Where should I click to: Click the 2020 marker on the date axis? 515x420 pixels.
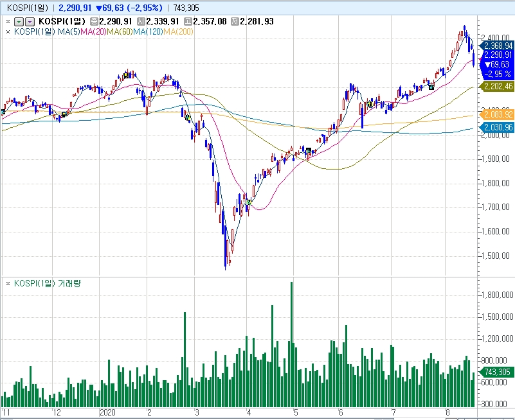109,414
